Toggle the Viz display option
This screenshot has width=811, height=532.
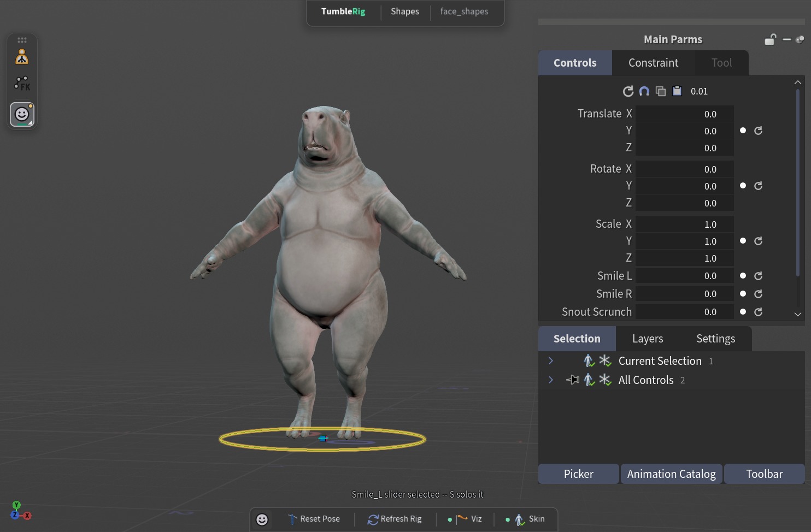point(465,519)
